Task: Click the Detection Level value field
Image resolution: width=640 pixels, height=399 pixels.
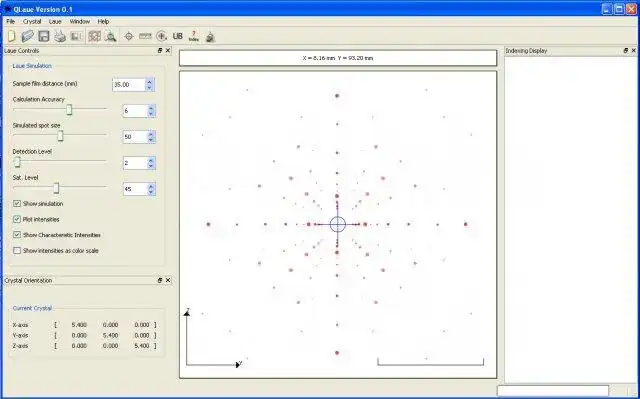Action: click(x=135, y=163)
